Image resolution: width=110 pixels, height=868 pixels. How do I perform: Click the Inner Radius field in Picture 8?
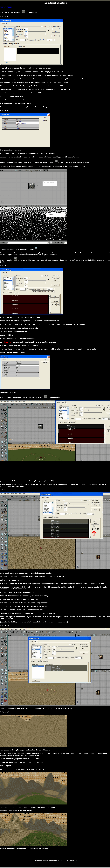coord(26,29)
